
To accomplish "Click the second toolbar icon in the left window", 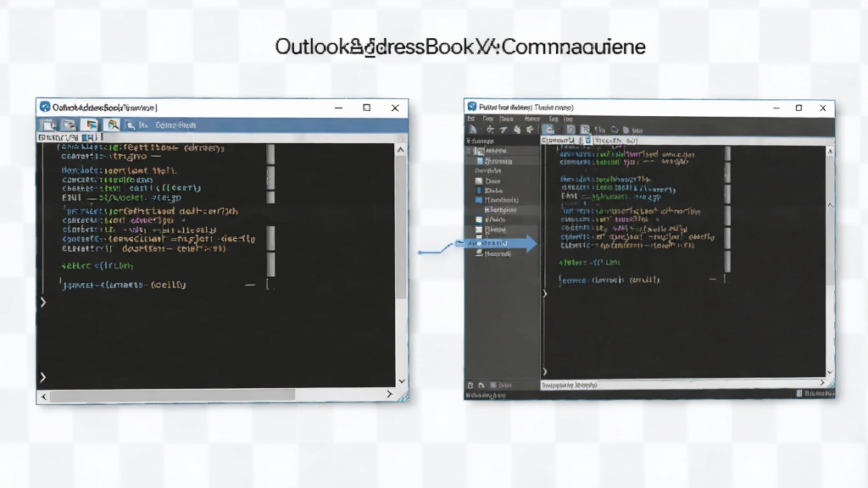I will 70,125.
